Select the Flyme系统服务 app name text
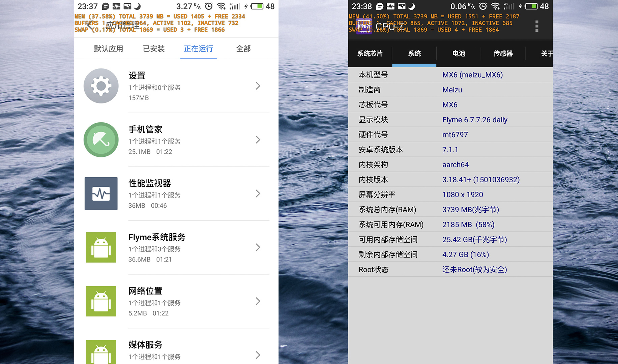Screen dimensions: 618x364 coord(157,237)
